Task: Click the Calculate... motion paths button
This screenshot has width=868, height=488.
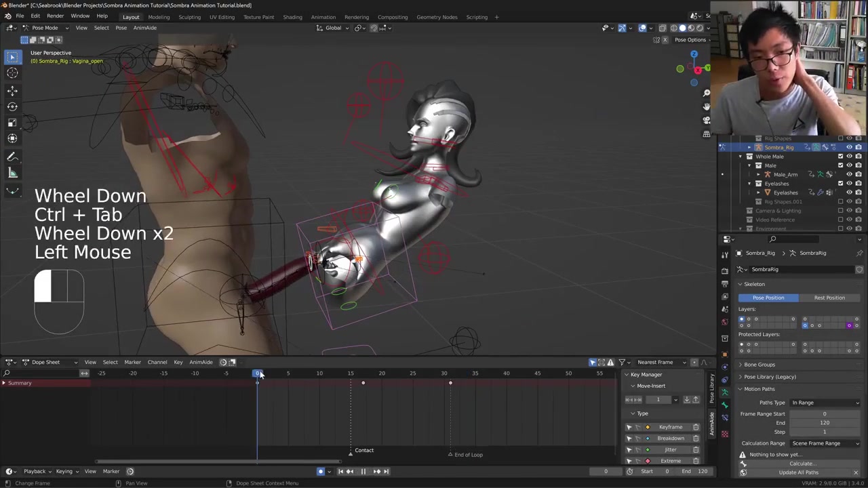Action: (802, 464)
